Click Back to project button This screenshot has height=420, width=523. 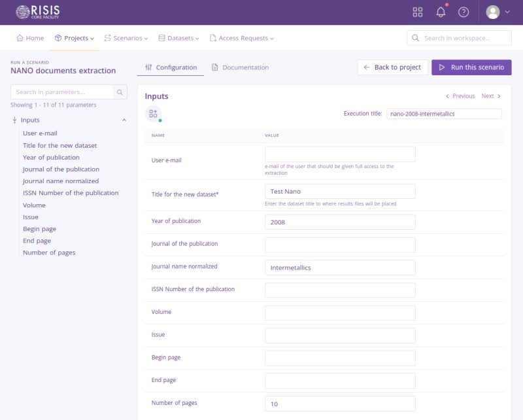pos(392,67)
